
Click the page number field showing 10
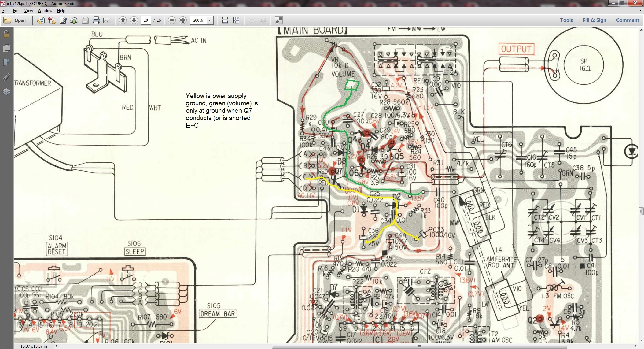(146, 20)
